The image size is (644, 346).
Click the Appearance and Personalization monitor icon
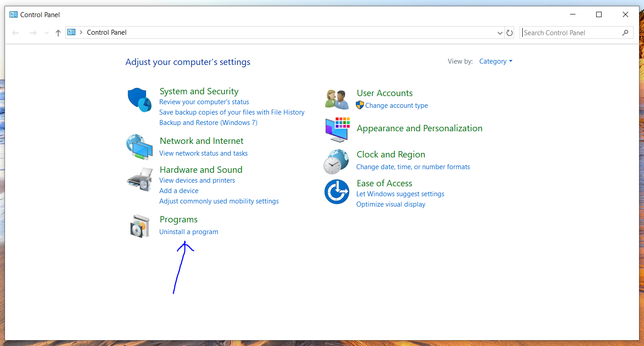coord(337,130)
